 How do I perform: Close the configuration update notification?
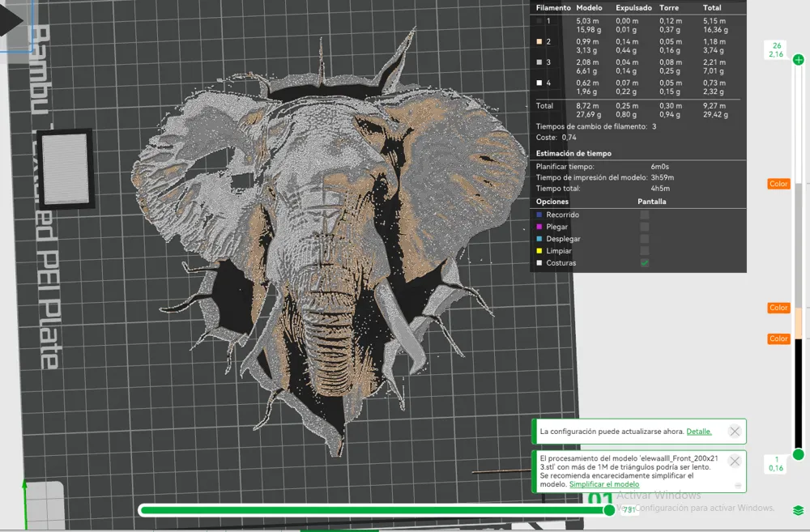[x=735, y=432]
